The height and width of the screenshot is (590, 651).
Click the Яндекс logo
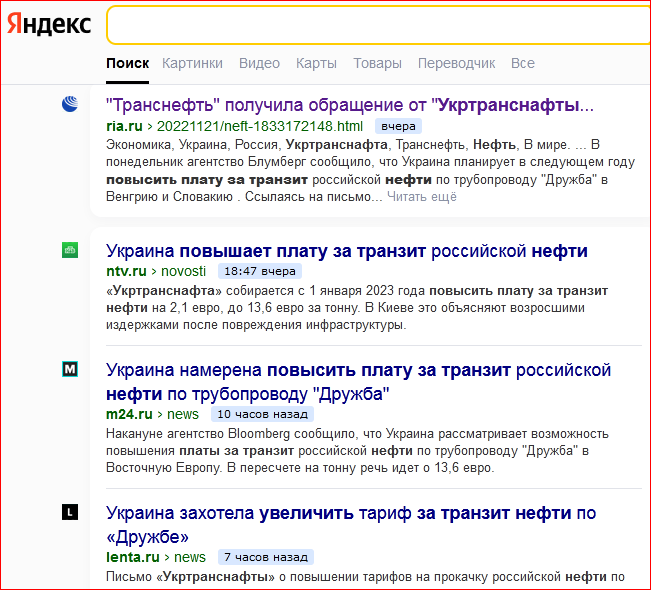[x=49, y=24]
